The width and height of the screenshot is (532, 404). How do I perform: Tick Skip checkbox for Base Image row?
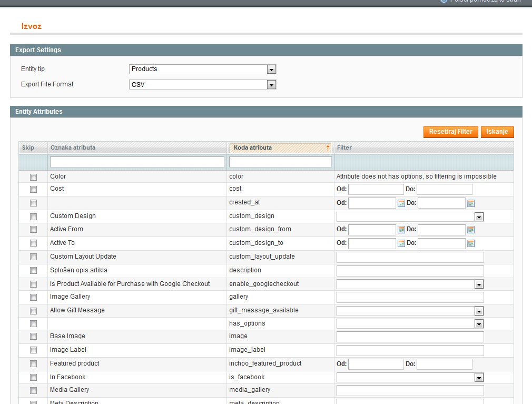[x=33, y=336]
